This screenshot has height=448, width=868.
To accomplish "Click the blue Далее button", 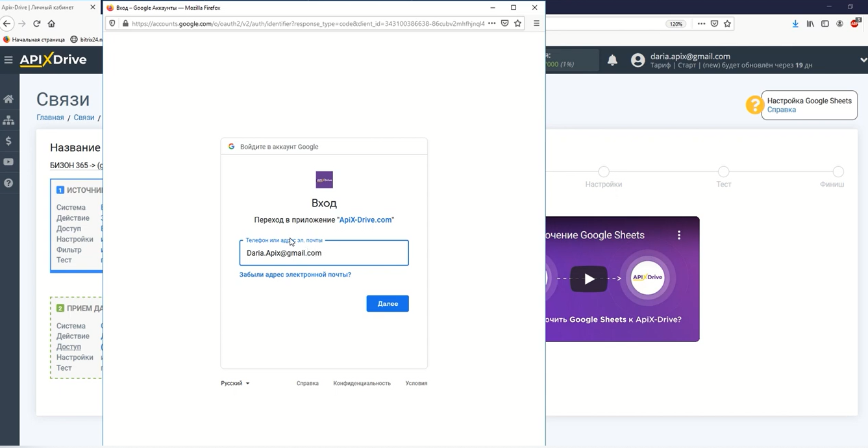I will [388, 304].
